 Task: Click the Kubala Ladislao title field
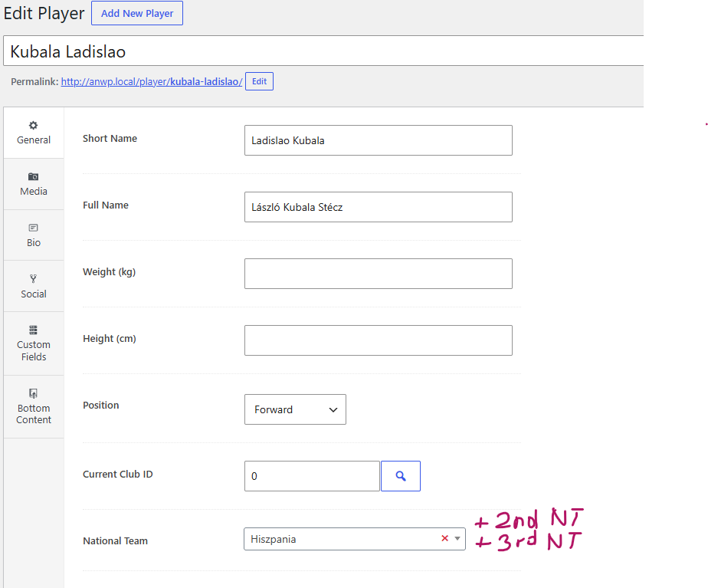pyautogui.click(x=323, y=51)
